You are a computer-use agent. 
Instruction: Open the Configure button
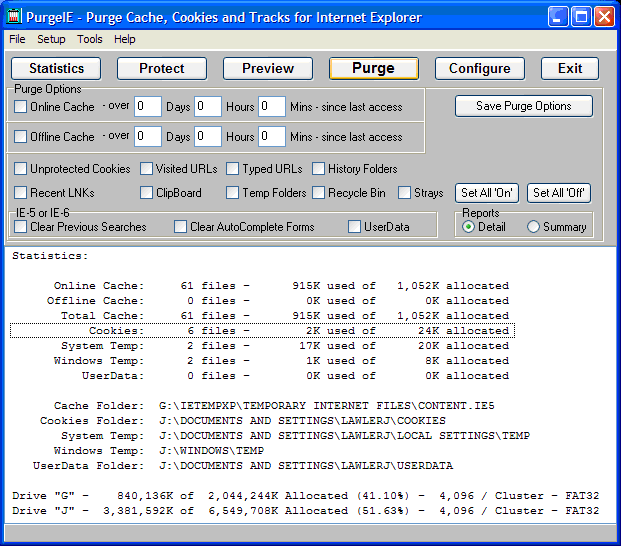(480, 68)
